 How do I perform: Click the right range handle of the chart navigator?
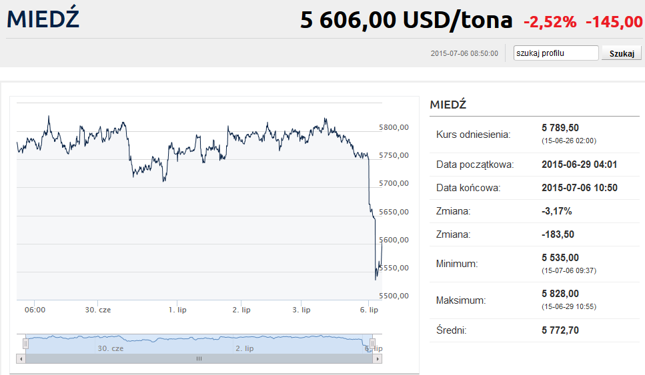coord(372,343)
